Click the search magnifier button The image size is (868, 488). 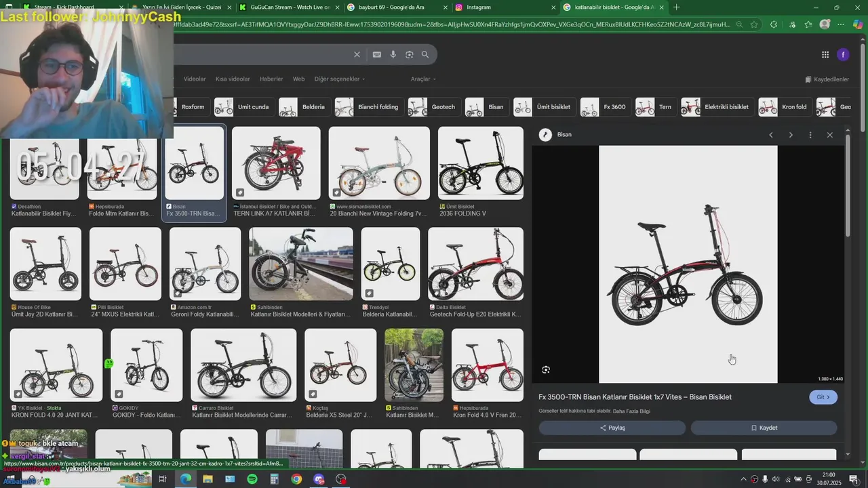(425, 54)
